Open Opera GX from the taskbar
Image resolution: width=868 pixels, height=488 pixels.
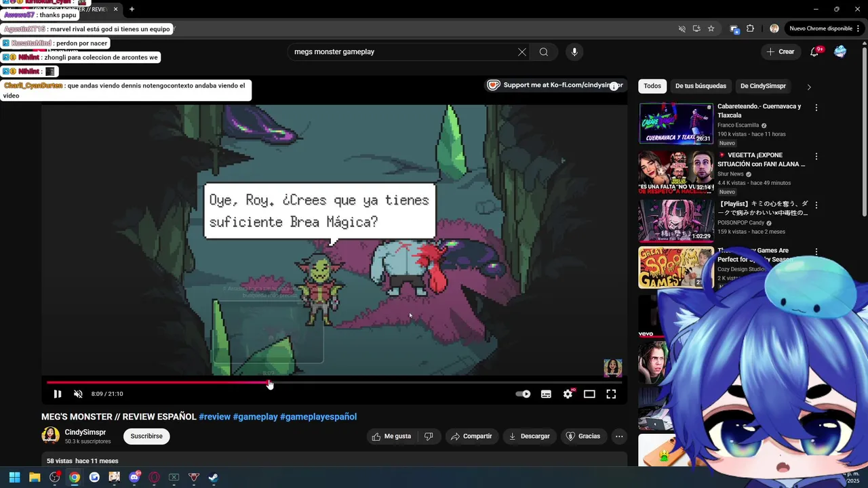point(154,477)
